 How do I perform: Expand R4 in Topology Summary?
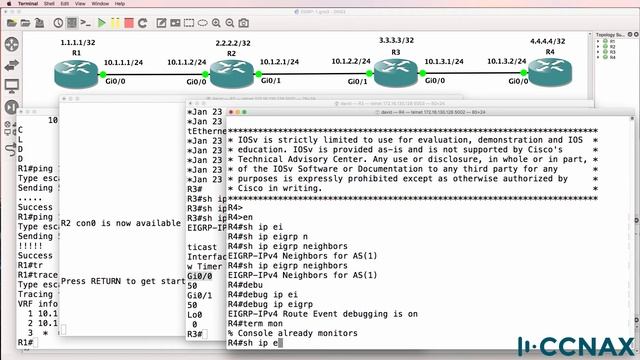pos(599,57)
